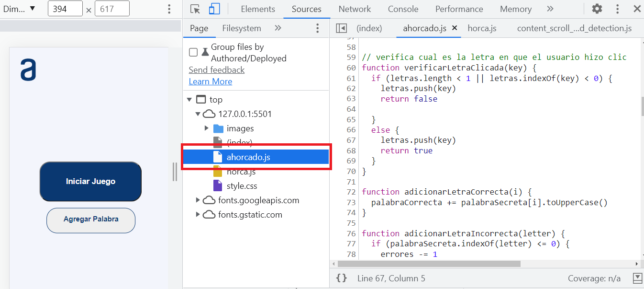Switch to the Console tab
The height and width of the screenshot is (289, 644).
(403, 9)
